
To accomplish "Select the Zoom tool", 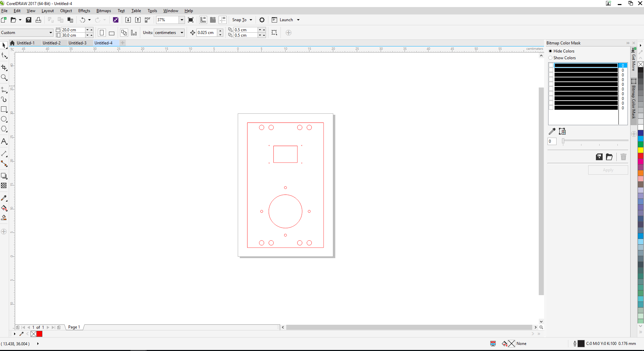I will point(4,77).
